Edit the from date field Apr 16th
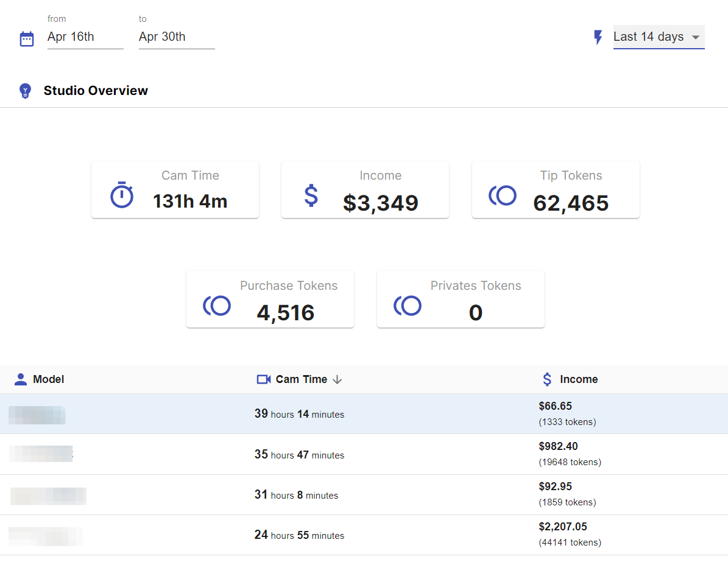 click(x=85, y=37)
